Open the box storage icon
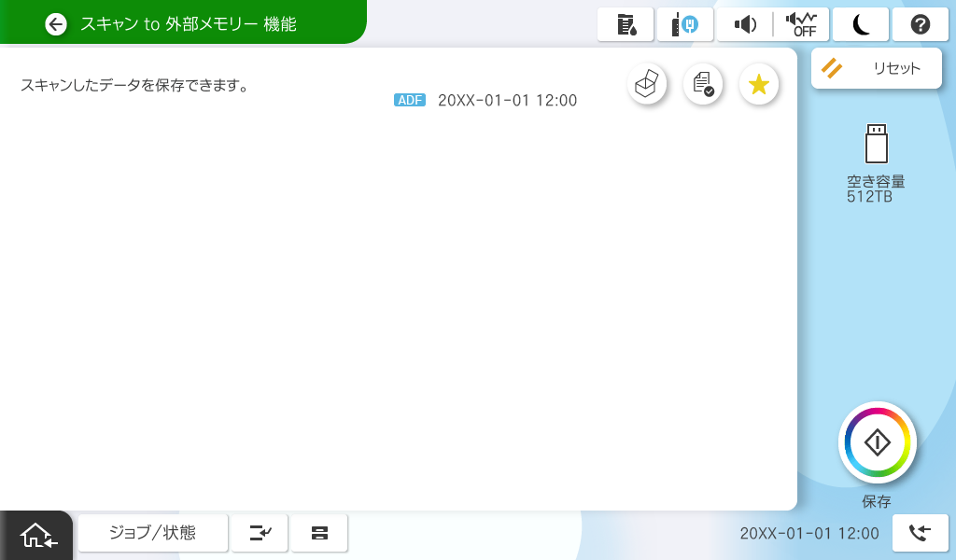 pos(647,85)
